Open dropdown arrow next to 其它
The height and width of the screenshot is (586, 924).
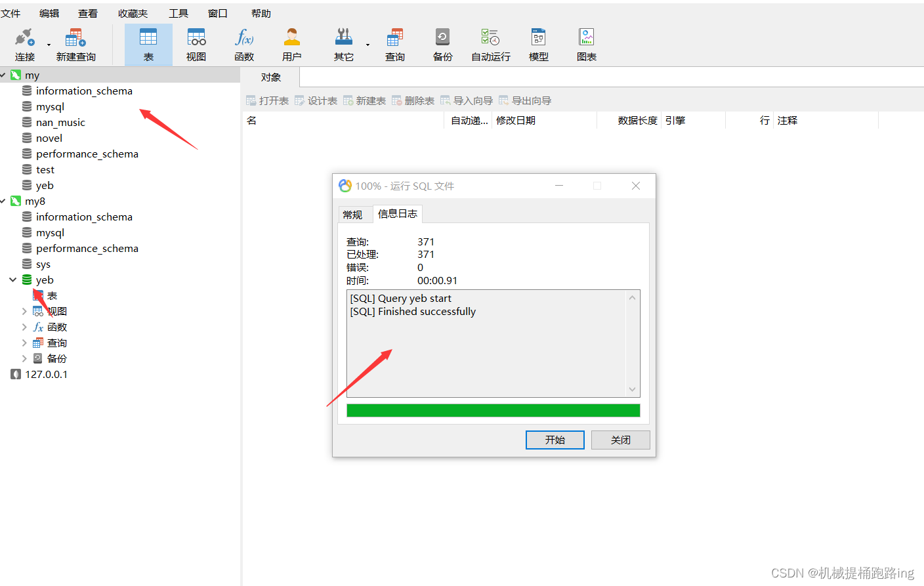pyautogui.click(x=367, y=45)
